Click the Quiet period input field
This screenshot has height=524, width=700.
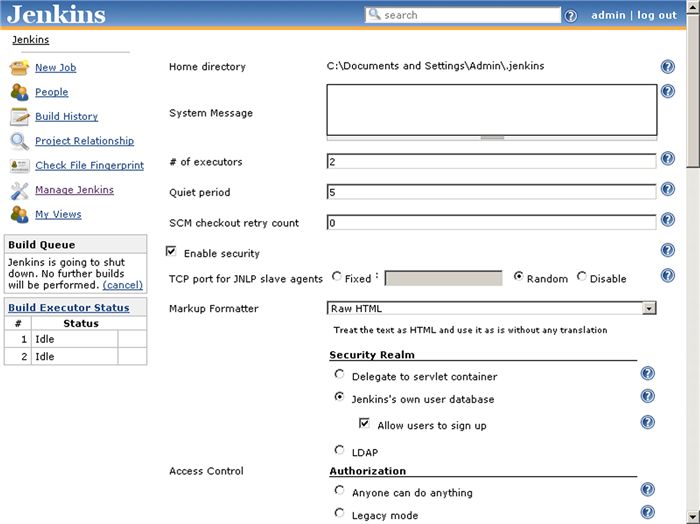491,192
